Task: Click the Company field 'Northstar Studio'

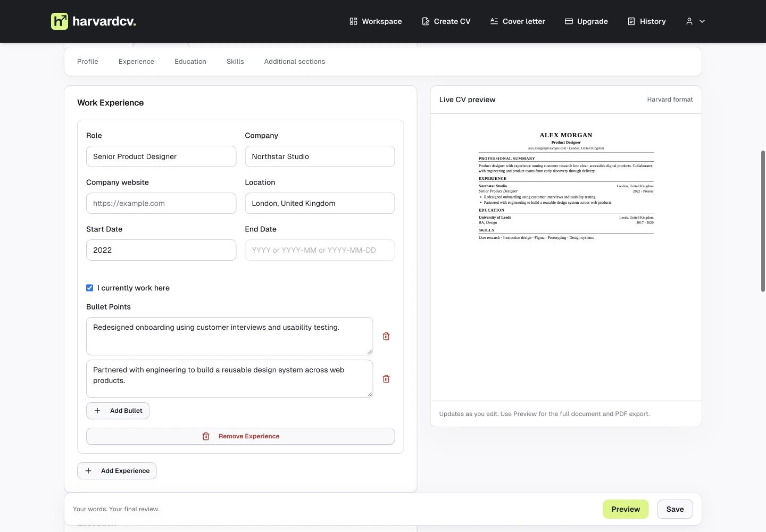Action: pos(320,156)
